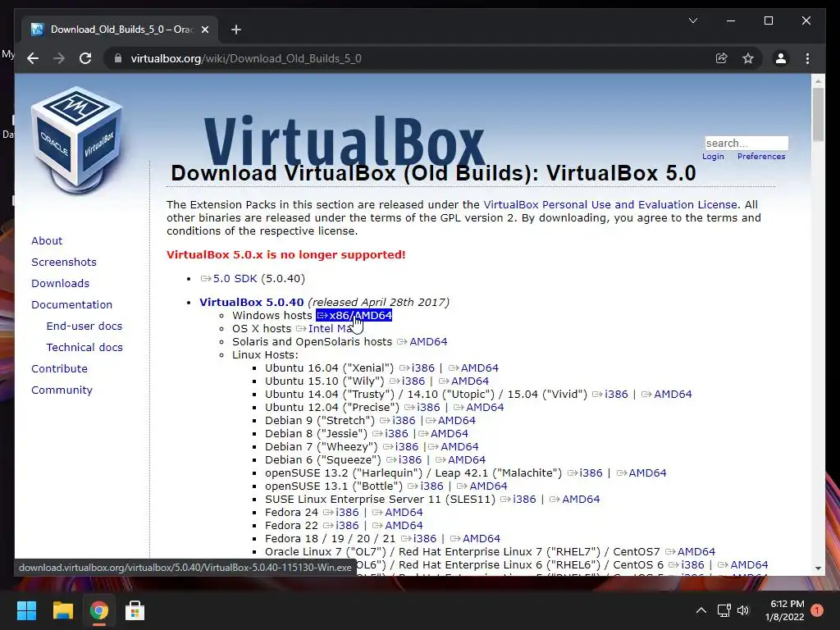Download openSUSE 13.1 Bottle i386 package

tap(426, 486)
